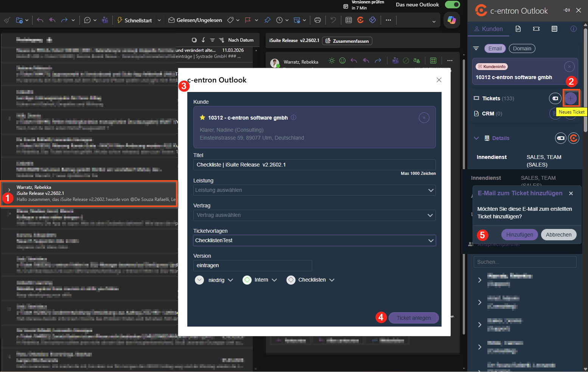Click the Abbrechen button
Screen dimensions: 588x372
click(558, 235)
